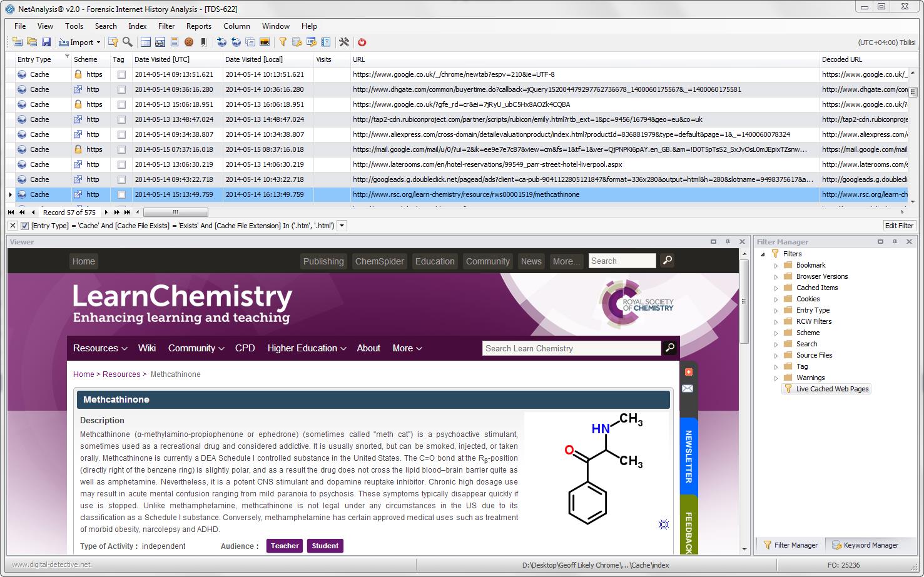This screenshot has height=577, width=924.
Task: Switch to the Filter Manager tab
Action: coord(790,545)
